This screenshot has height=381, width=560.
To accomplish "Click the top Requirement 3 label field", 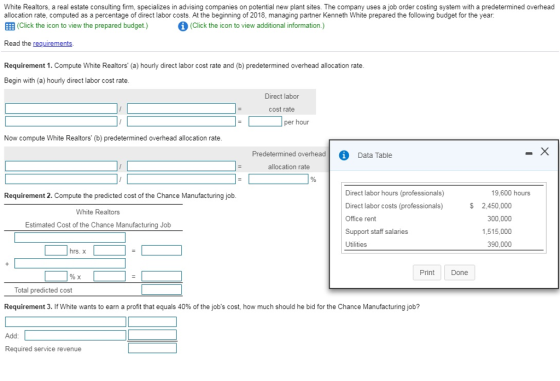I will (66, 322).
